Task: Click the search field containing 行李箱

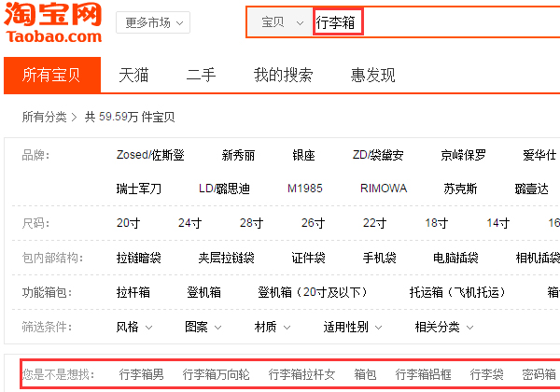Action: pos(437,22)
